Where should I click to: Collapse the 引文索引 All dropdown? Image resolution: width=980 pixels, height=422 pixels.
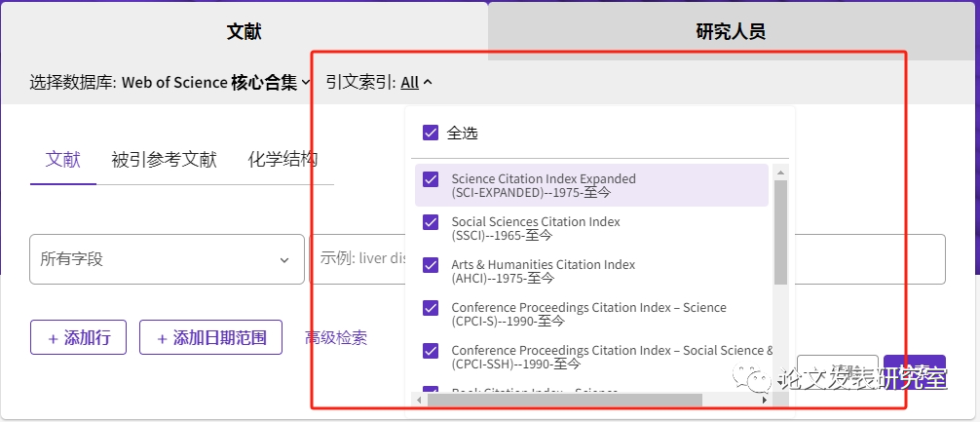coord(417,82)
